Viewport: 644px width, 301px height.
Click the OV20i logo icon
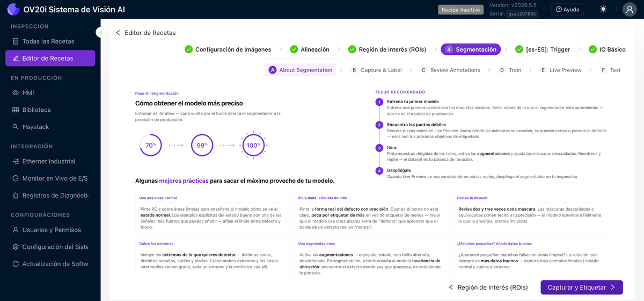tap(13, 10)
